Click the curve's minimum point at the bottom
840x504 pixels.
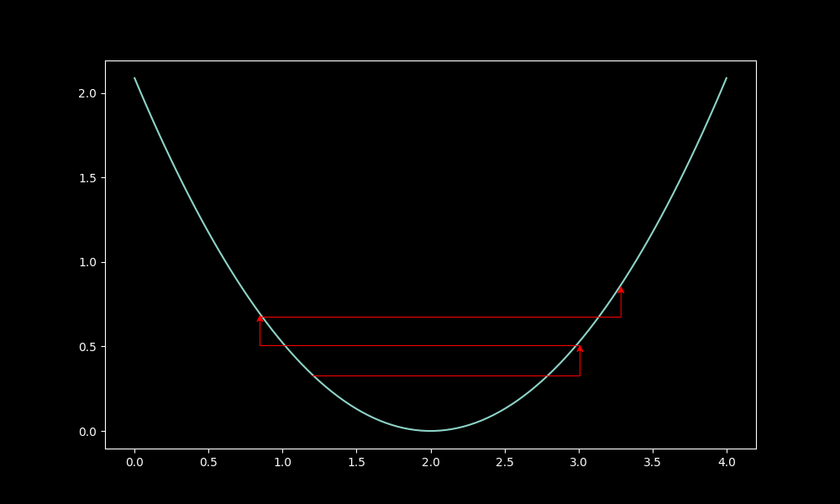click(x=430, y=431)
